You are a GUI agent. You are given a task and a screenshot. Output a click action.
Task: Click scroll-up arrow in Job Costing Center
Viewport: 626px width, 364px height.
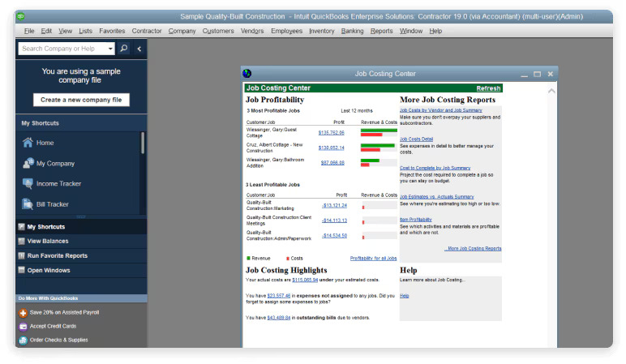[551, 91]
